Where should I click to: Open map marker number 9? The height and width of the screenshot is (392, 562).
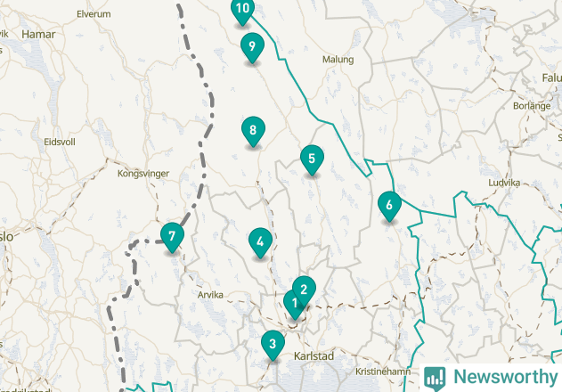tap(252, 46)
